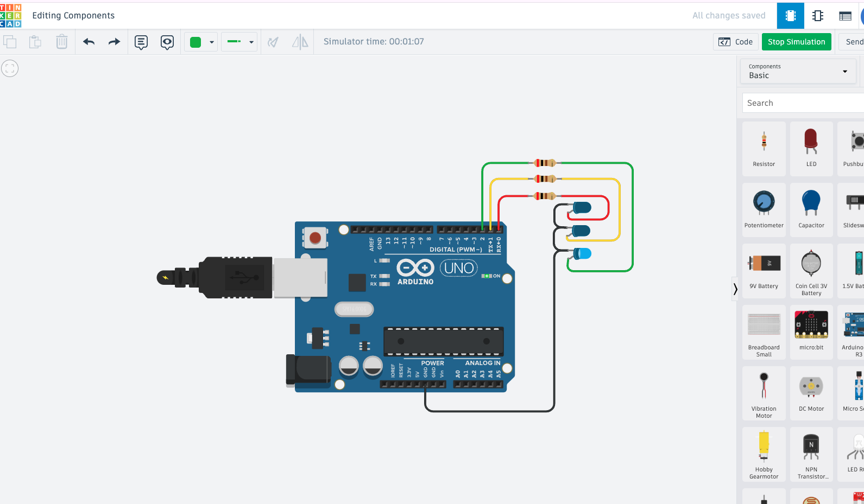Click the middle dark blue LED
The width and height of the screenshot is (864, 504).
point(582,231)
